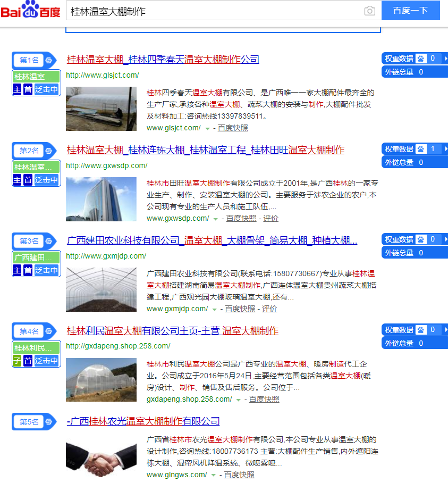Click URL http://www.glsjct.com/
The image size is (448, 482).
tap(103, 75)
